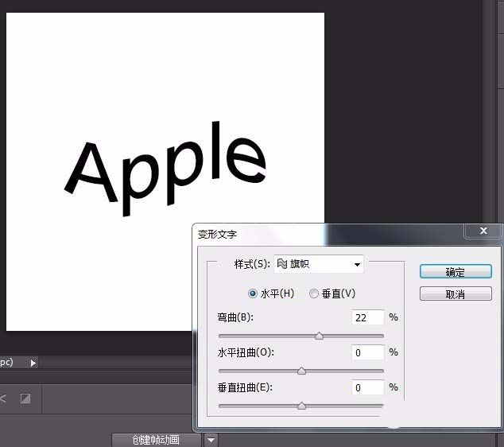Click the 创建帧动画 button
Image resolution: width=504 pixels, height=447 pixels.
point(157,440)
